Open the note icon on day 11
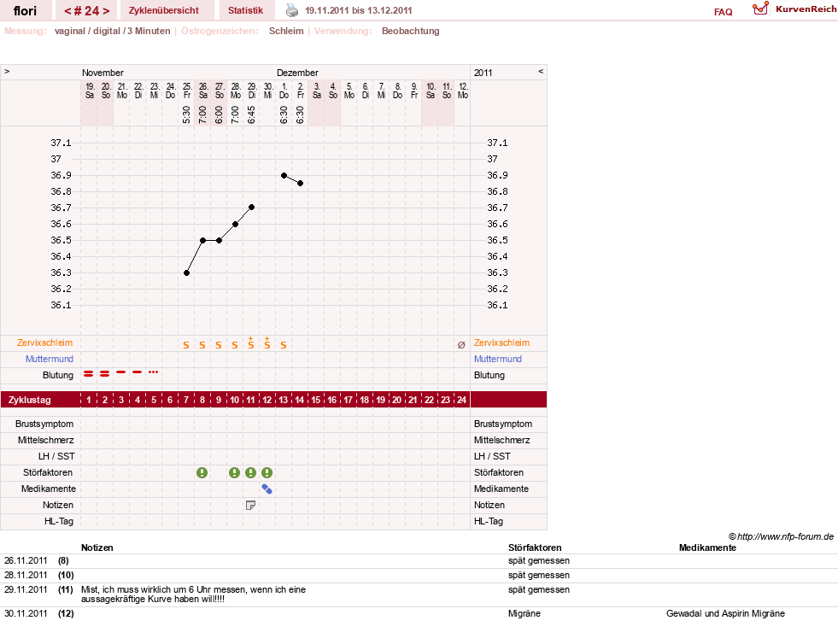Viewport: 838px width, 644px height. pos(250,505)
